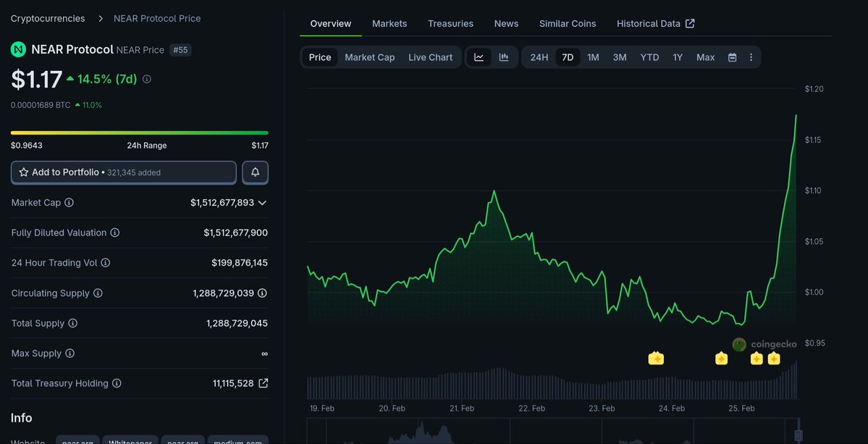This screenshot has height=444, width=868.
Task: Open the Historical Data tab
Action: point(655,23)
